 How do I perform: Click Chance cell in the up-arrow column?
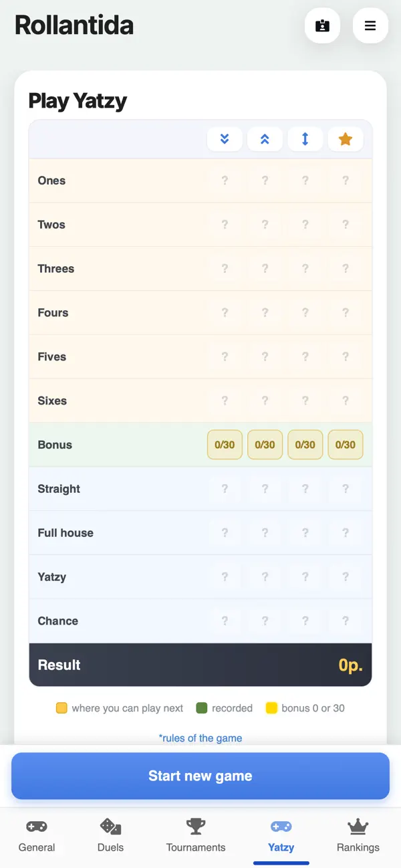(x=265, y=621)
